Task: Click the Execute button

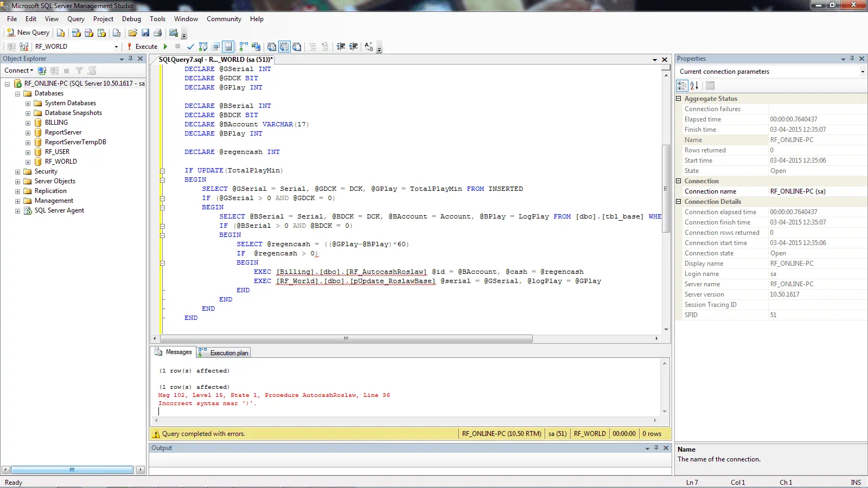Action: (142, 47)
